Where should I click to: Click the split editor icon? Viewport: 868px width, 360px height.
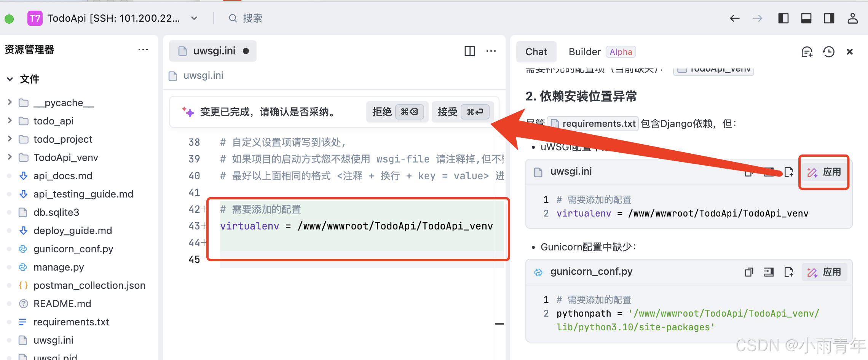tap(469, 51)
